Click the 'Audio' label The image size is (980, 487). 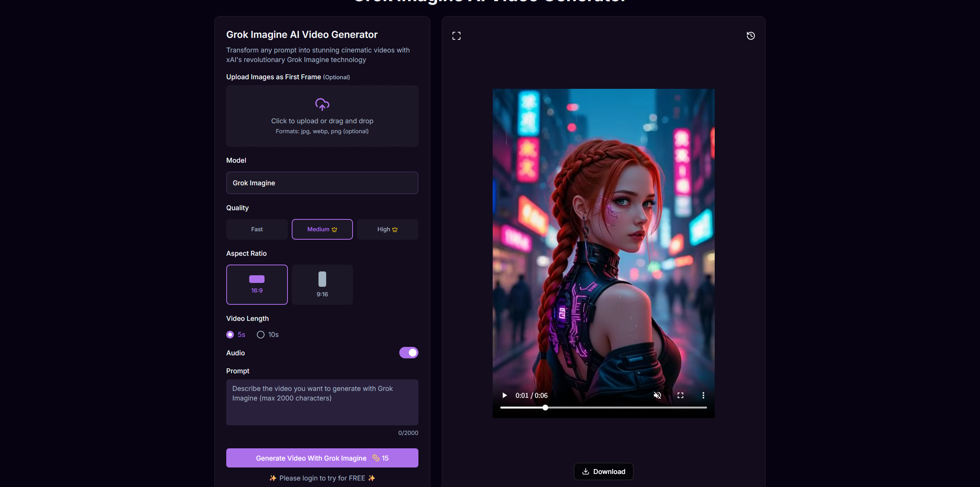235,353
